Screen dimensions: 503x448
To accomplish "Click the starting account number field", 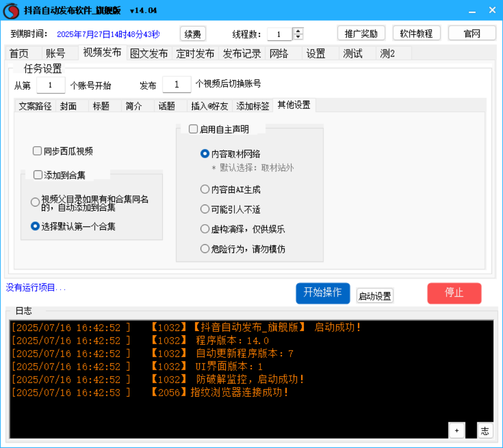I will point(51,85).
